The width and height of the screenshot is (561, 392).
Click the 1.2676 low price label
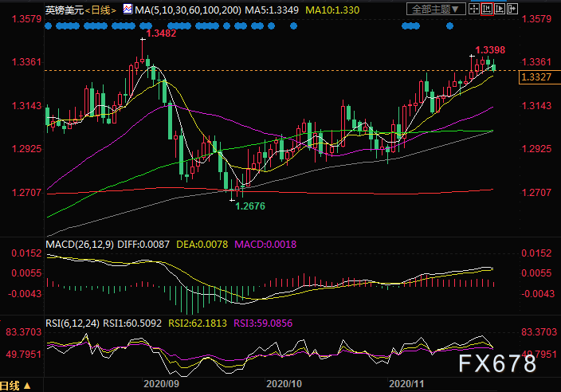(250, 206)
